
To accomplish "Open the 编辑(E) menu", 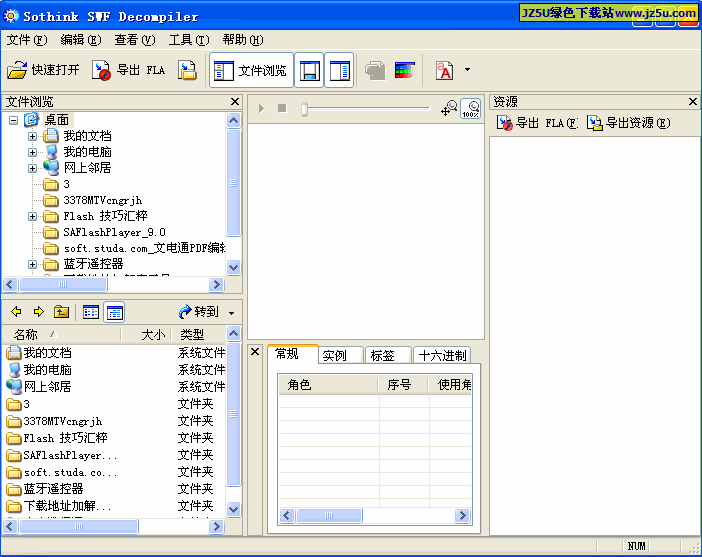I will pos(81,40).
